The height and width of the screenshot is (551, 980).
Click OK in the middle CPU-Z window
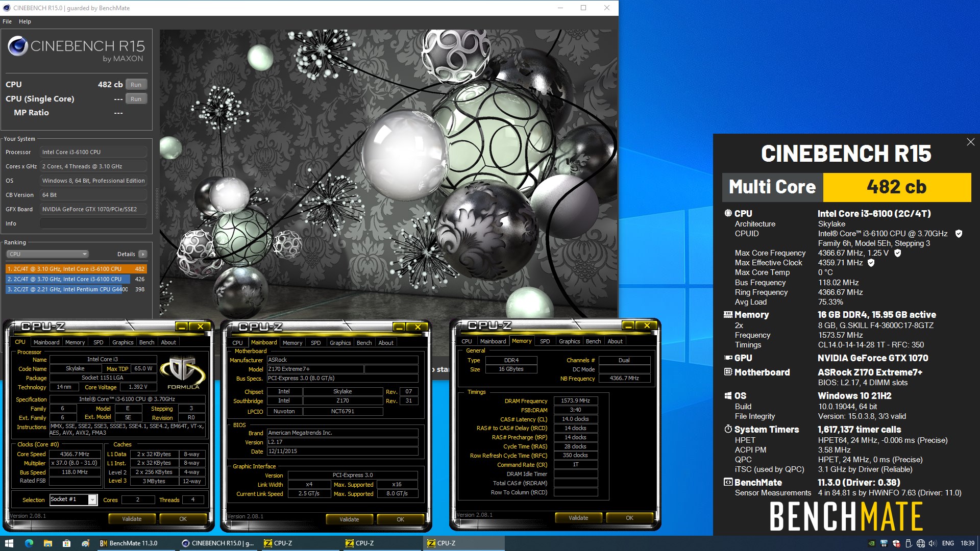[x=400, y=519]
